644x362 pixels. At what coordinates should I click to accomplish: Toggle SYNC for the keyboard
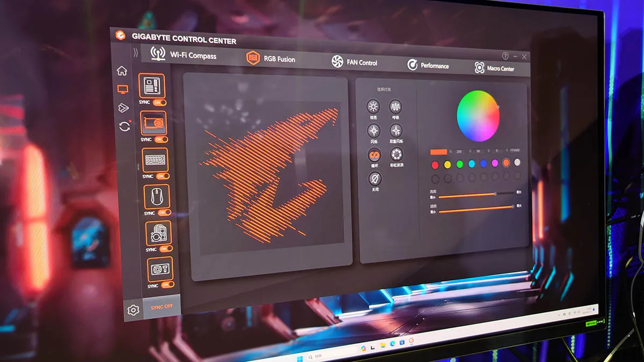163,176
